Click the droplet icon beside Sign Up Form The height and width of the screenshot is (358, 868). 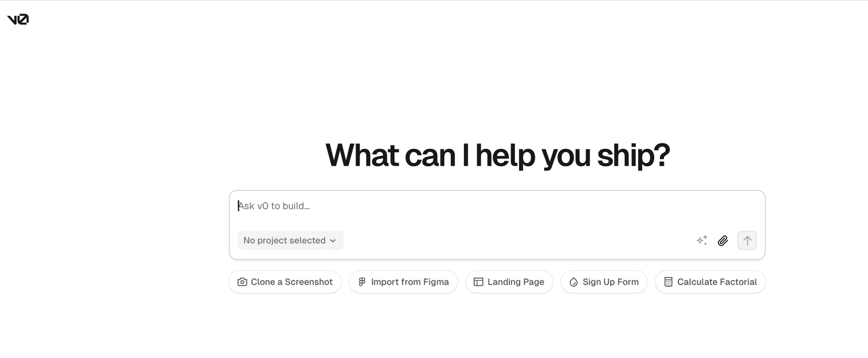tap(573, 282)
